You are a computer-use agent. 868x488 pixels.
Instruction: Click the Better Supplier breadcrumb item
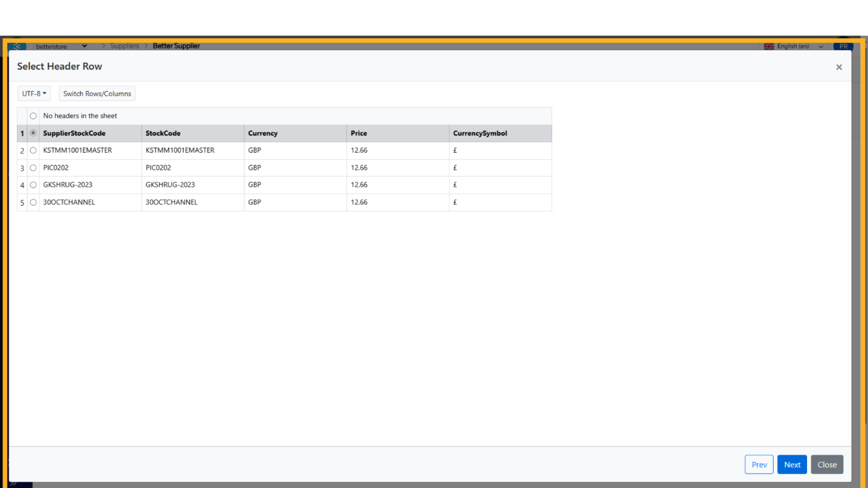[x=176, y=46]
